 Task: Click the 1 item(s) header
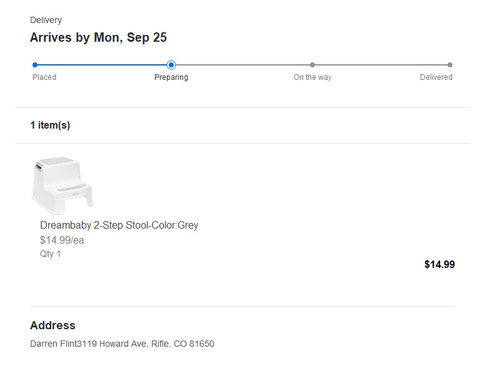click(50, 125)
